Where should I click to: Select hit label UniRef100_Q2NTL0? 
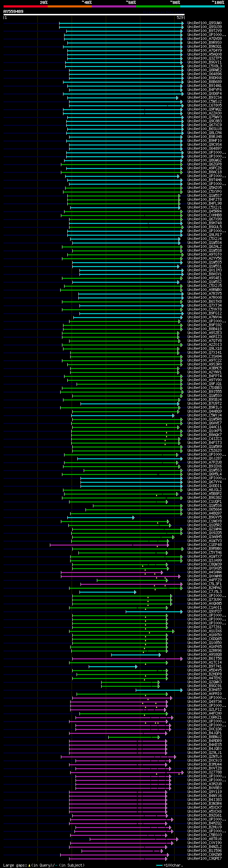[204, 757]
